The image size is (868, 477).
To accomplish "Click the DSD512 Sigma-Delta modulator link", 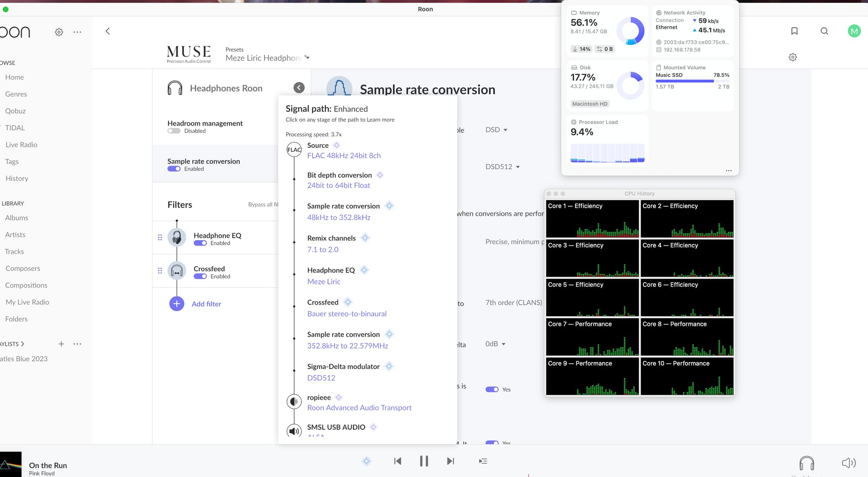I will click(x=321, y=378).
